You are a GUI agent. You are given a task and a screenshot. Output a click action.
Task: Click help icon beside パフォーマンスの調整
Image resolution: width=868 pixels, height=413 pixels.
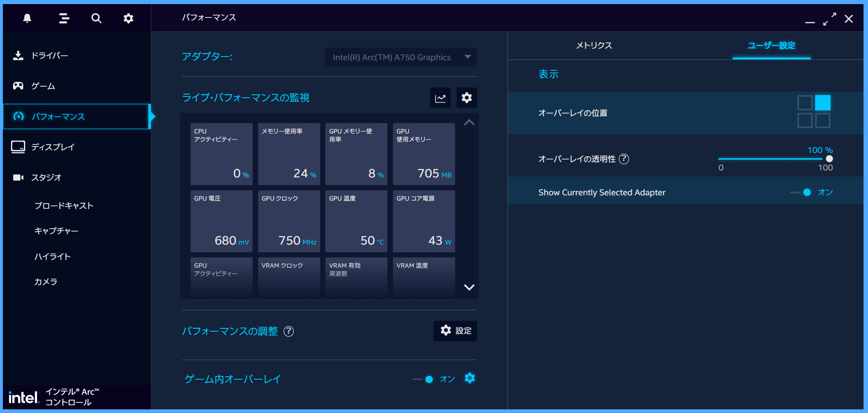(289, 331)
